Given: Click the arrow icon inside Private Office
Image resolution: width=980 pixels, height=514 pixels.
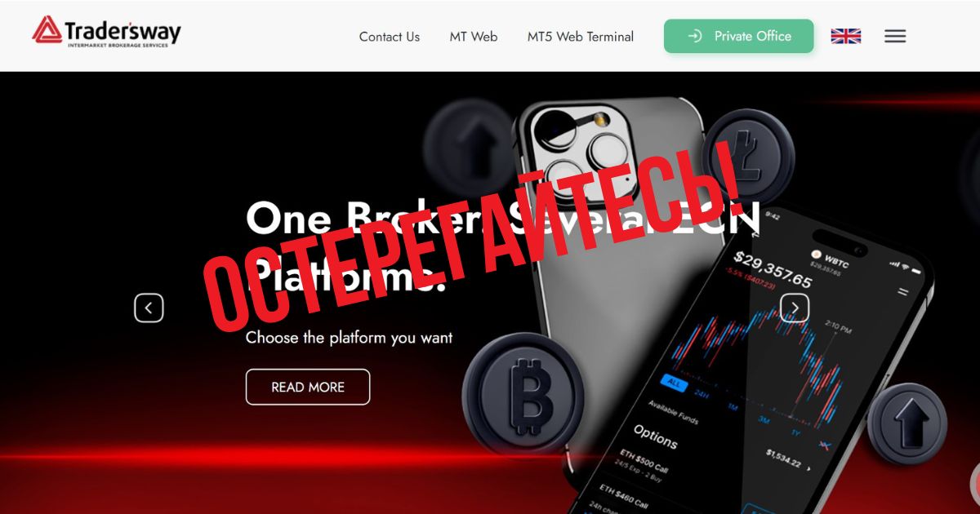Looking at the screenshot, I should 695,36.
